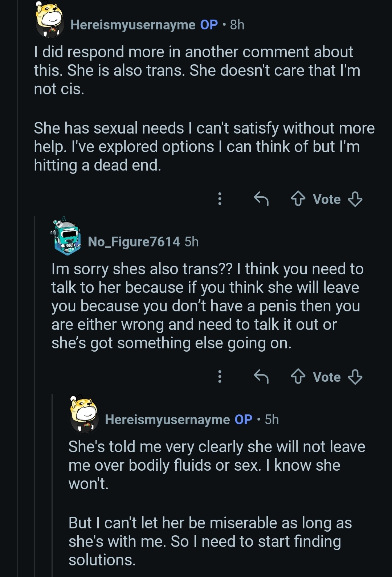This screenshot has height=577, width=392.
Task: Reply to Hereismyusernayme's 8h comment
Action: pos(261,199)
